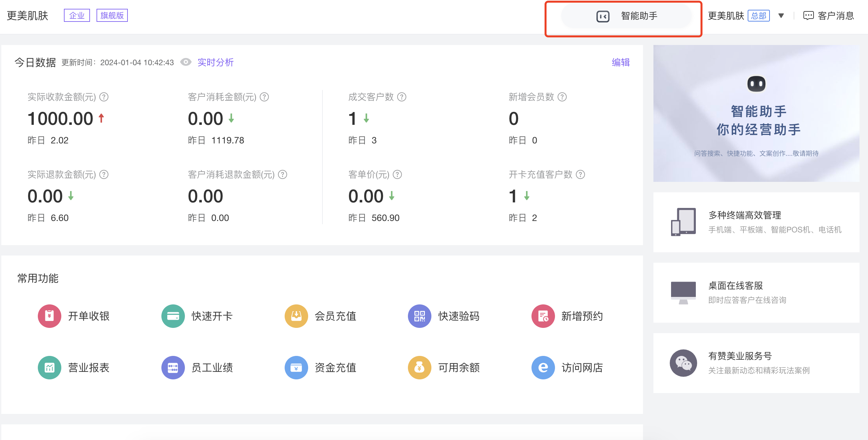
Task: Click the 更美肌肤 brand name at top left
Action: pos(28,16)
